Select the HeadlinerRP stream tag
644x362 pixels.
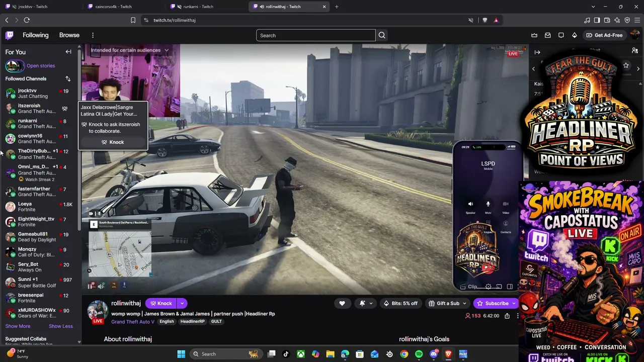(x=192, y=322)
